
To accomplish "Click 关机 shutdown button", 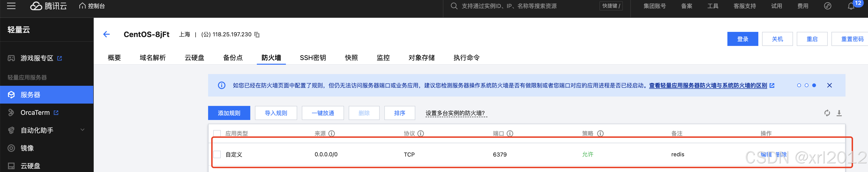I will pos(777,39).
